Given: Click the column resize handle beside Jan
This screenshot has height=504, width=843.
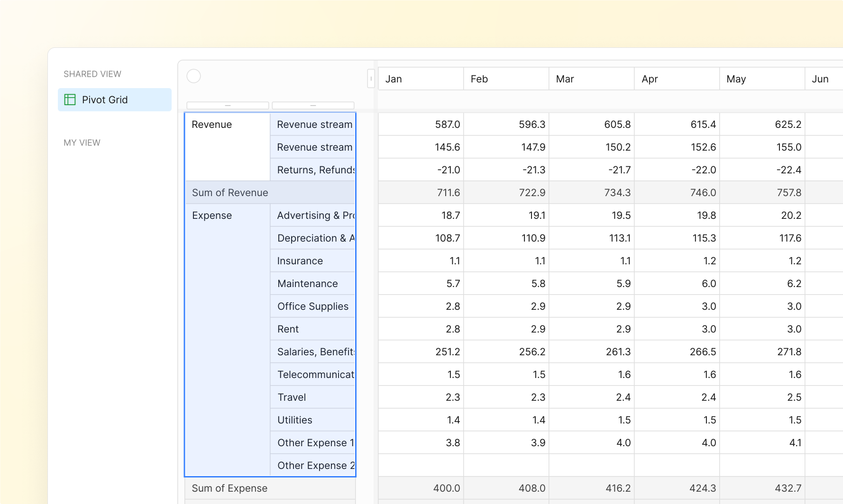Looking at the screenshot, I should pos(371,79).
